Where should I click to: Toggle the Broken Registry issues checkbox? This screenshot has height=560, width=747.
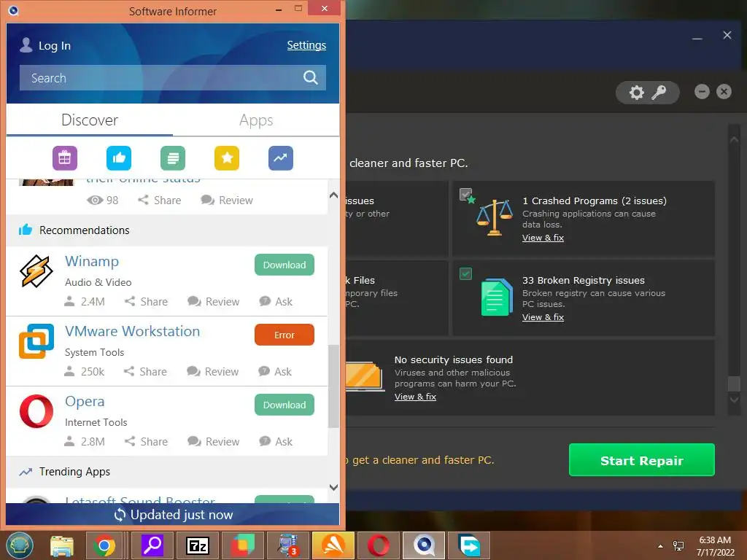(x=465, y=274)
